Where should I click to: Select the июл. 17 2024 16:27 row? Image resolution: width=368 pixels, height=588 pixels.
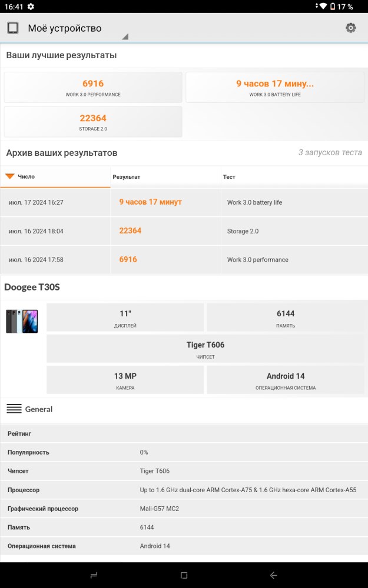tap(184, 202)
